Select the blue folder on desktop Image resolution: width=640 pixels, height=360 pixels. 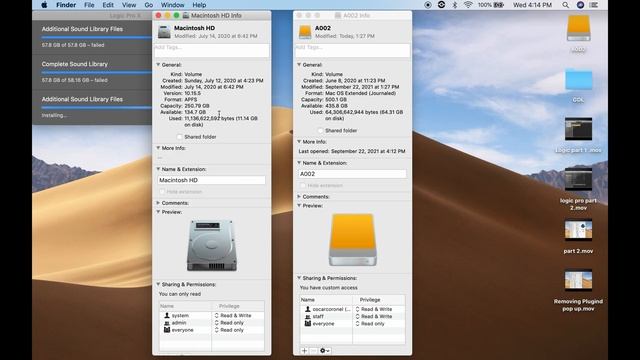point(578,80)
